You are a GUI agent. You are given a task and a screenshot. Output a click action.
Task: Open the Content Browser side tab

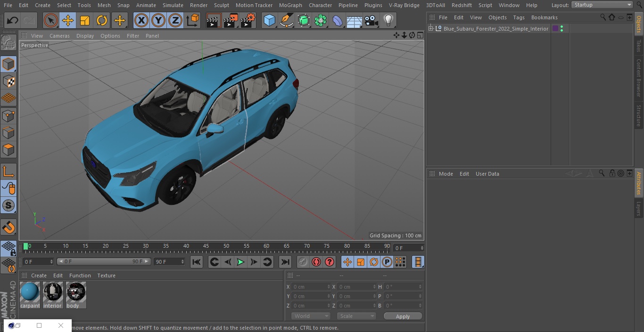tap(639, 78)
